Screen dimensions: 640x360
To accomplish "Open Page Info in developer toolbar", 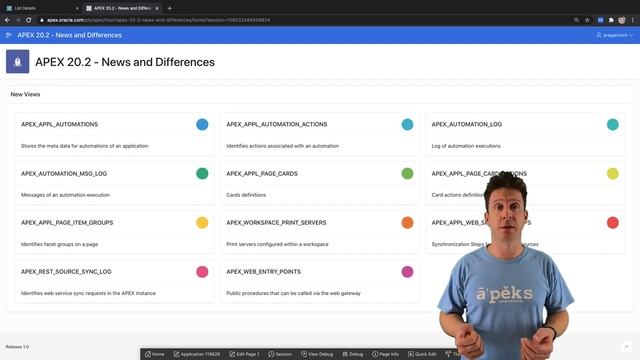I will pos(385,354).
